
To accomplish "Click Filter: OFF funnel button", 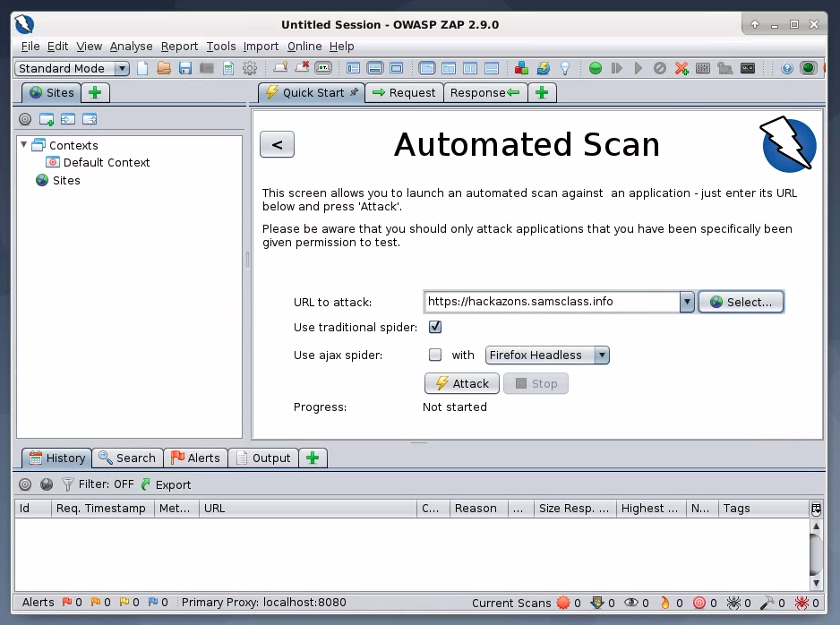I will pos(98,484).
